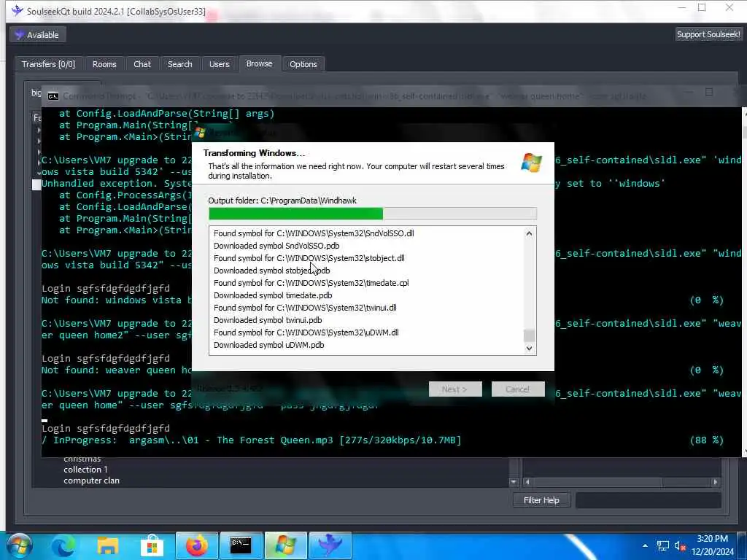Viewport: 747px width, 560px height.
Task: Click the Support Soulseek! button
Action: coord(708,34)
